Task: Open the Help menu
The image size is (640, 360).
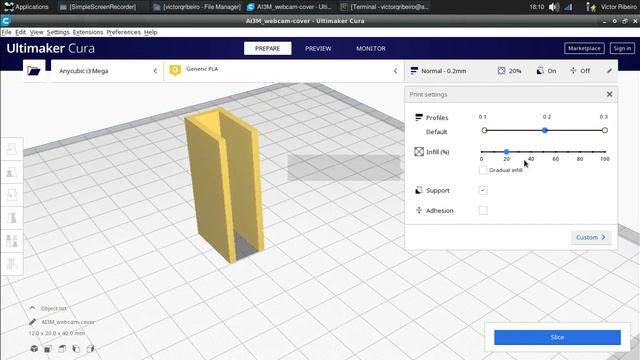Action: point(151,32)
